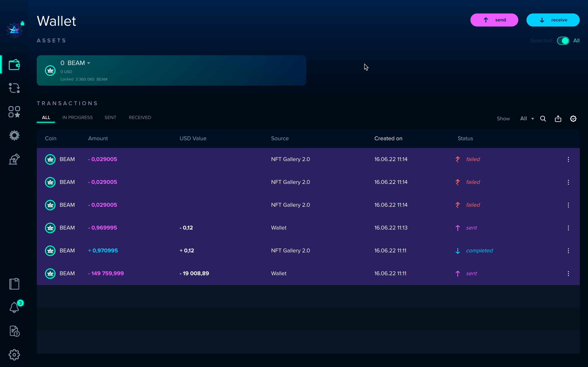Open the address book sidebar icon
This screenshot has width=588, height=367.
pos(14,284)
